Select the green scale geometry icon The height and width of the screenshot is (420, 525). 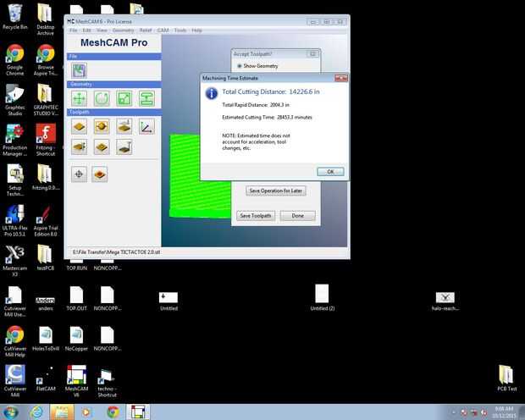click(x=124, y=99)
